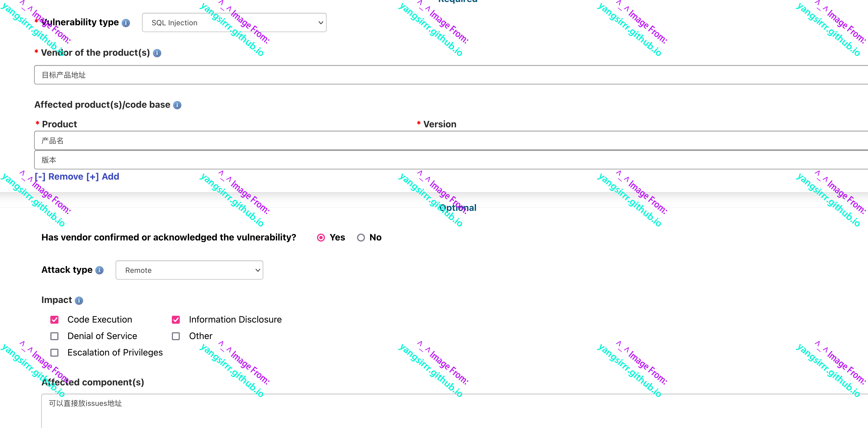Tick the Other impact checkbox

click(x=176, y=336)
